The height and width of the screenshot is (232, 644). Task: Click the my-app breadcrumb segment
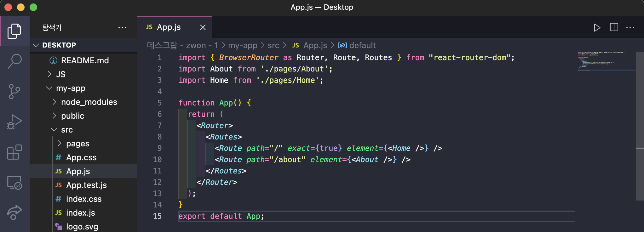[243, 45]
